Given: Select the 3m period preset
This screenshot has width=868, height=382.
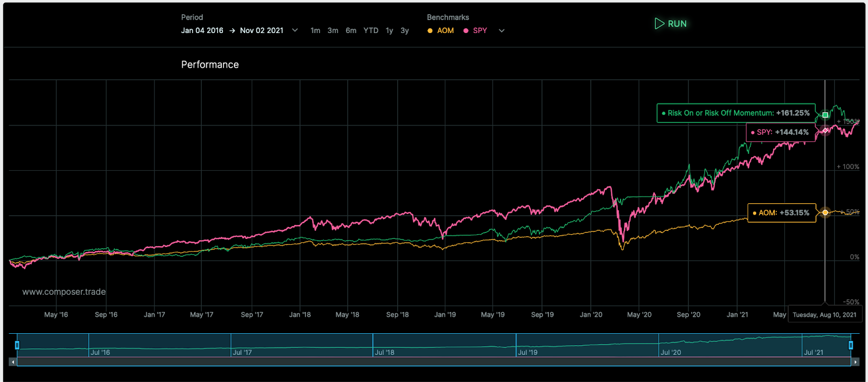Looking at the screenshot, I should [333, 31].
